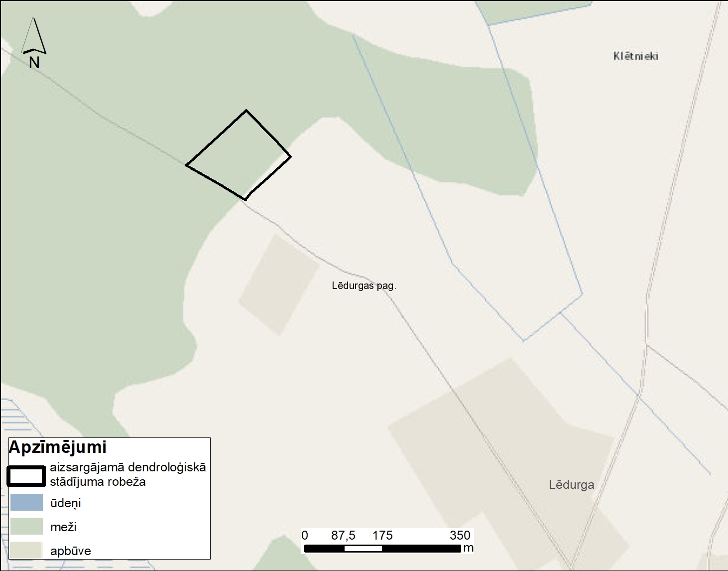Click the Lēdurga village label
This screenshot has width=728, height=571.
pos(571,484)
